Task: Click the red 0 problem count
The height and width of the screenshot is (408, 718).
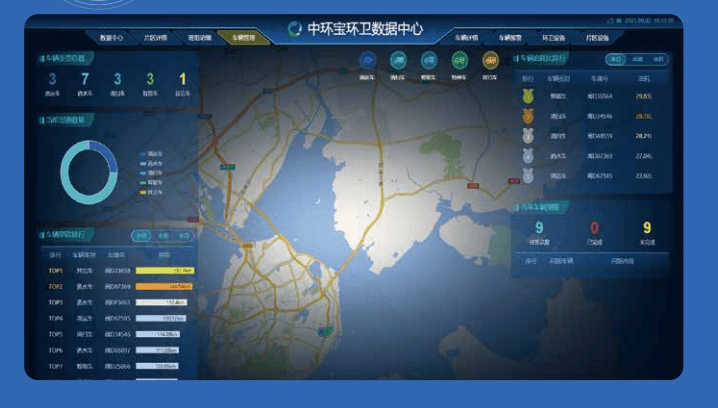Action: point(594,228)
